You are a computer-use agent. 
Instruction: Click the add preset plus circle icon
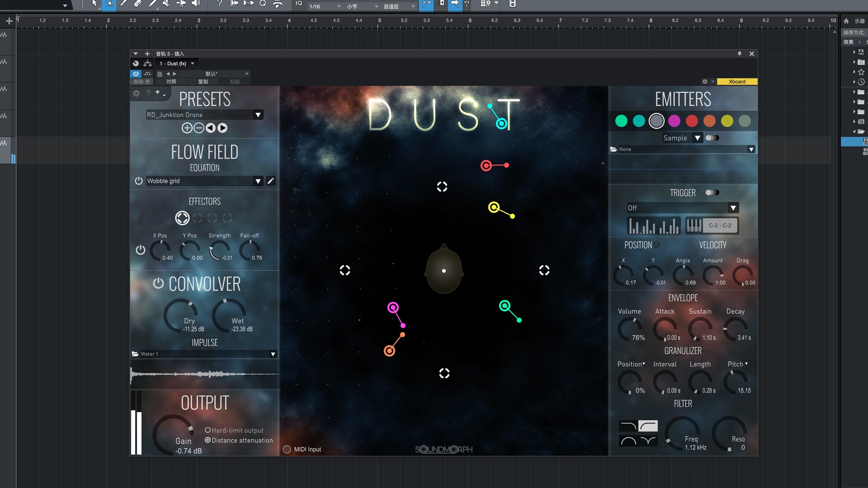187,128
